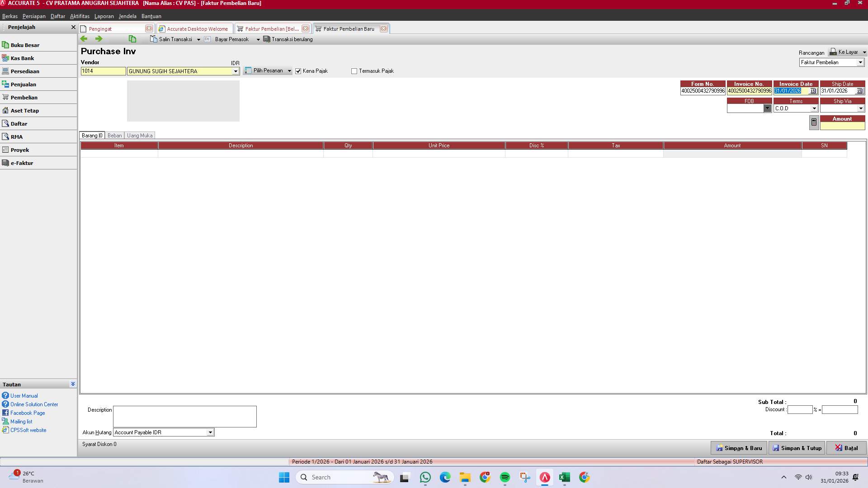Screen dimensions: 868x488
Task: Open Bayar Pemasok via its toolbar icon
Action: [x=207, y=39]
